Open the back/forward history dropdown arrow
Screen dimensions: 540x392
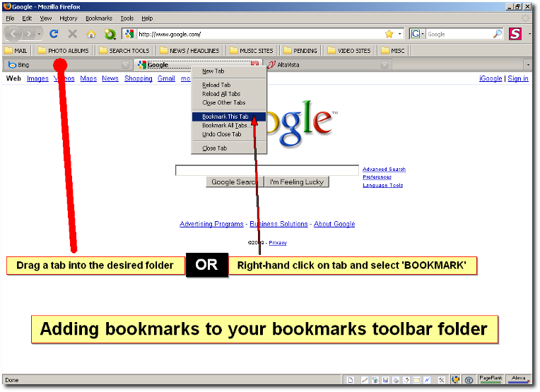pos(40,34)
